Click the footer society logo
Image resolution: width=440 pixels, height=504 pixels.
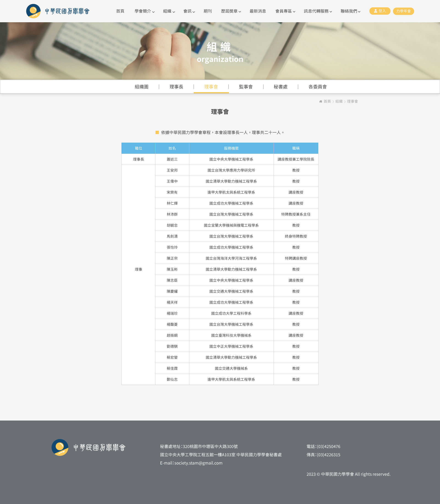[88, 447]
